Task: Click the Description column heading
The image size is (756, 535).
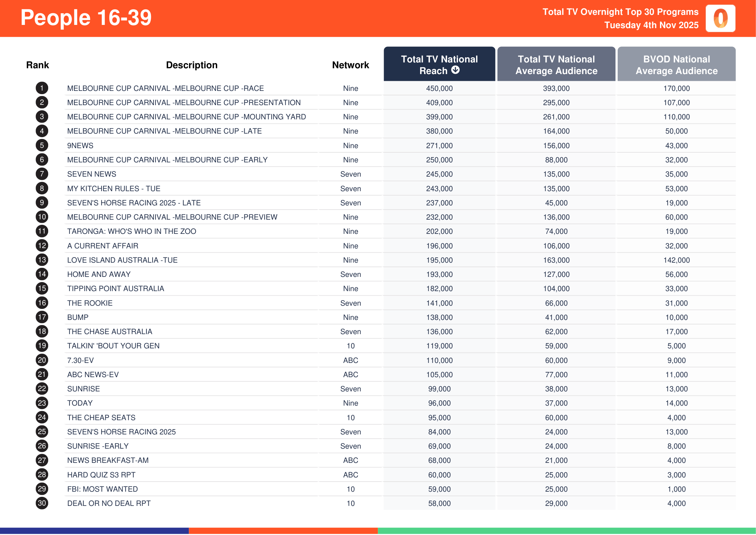Action: (192, 65)
